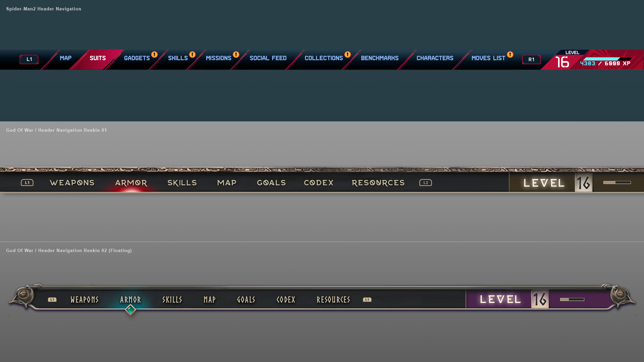Select ARMOR in floating Reskin 02 header
Image resolution: width=644 pixels, height=362 pixels.
coord(130,300)
